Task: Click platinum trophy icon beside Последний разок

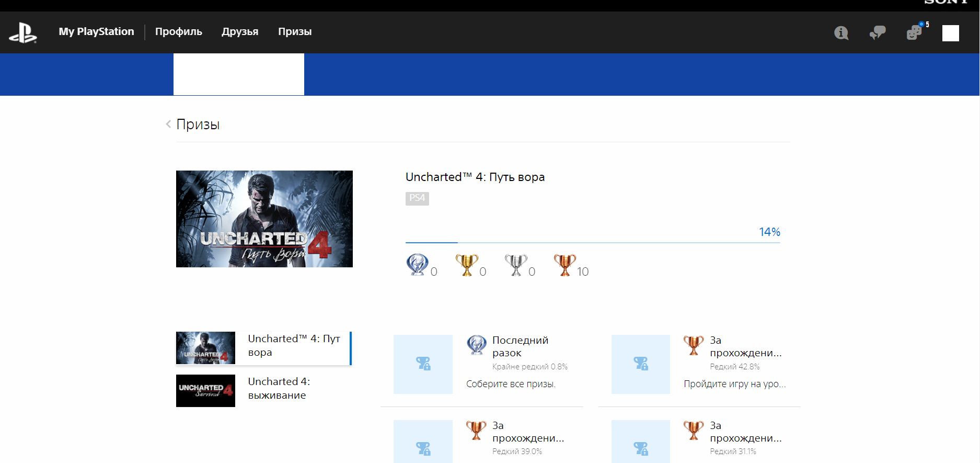Action: pos(477,345)
